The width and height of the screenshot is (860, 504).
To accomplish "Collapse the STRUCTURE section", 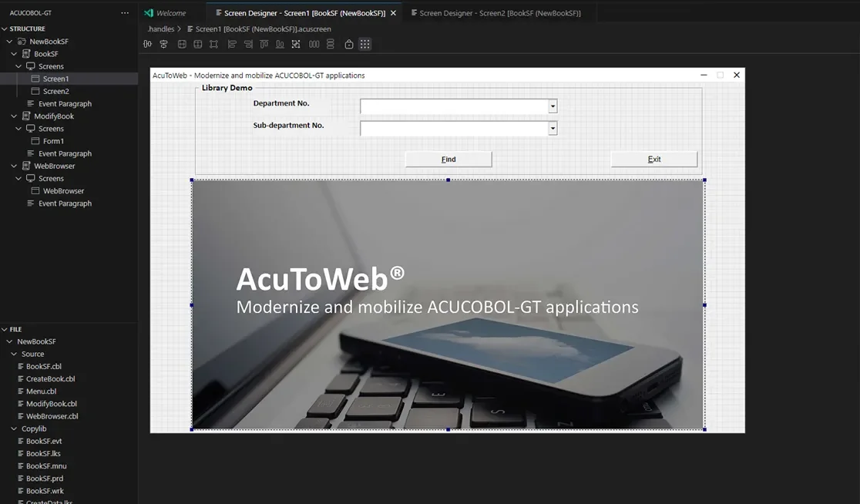I will pos(5,29).
